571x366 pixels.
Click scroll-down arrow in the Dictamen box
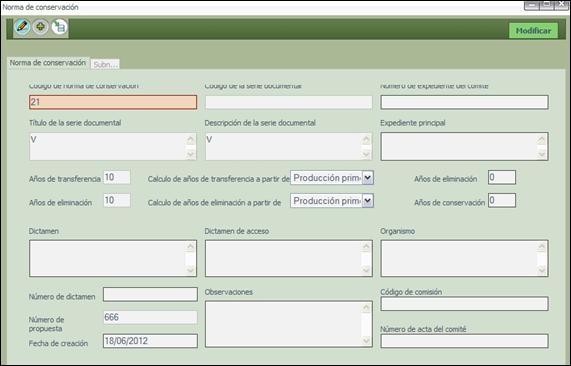pyautogui.click(x=191, y=270)
